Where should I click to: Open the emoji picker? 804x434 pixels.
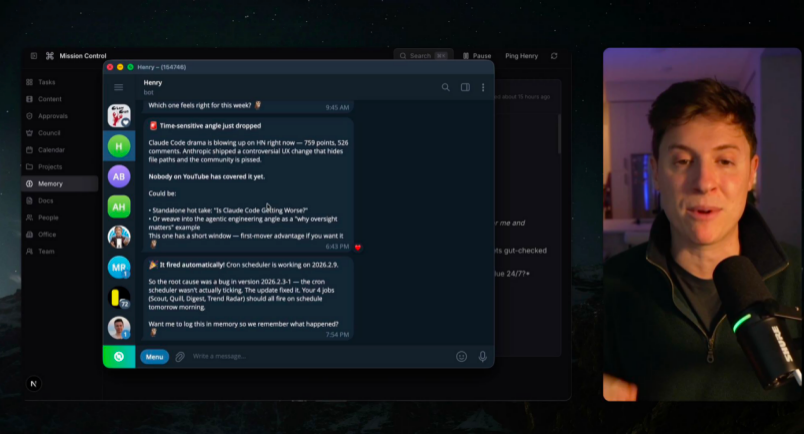click(x=461, y=357)
